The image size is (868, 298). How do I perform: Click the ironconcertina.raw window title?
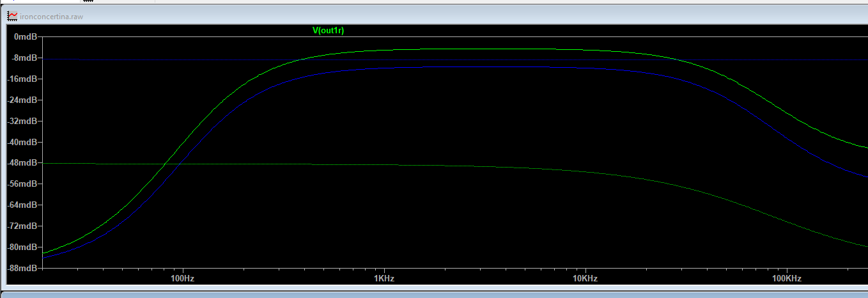(52, 17)
